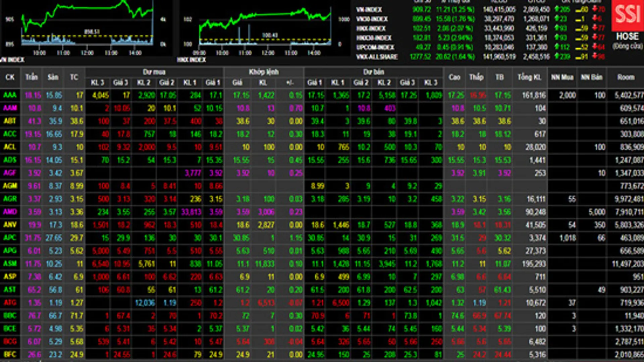This screenshot has width=644, height=362.
Task: Open ticker ASM in the CK column
Action: pos(10,263)
